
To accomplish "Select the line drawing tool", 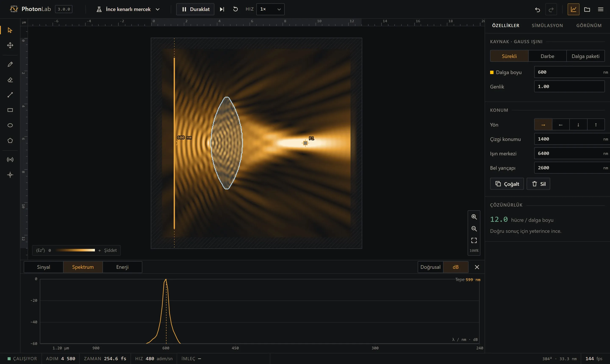I will tap(10, 95).
